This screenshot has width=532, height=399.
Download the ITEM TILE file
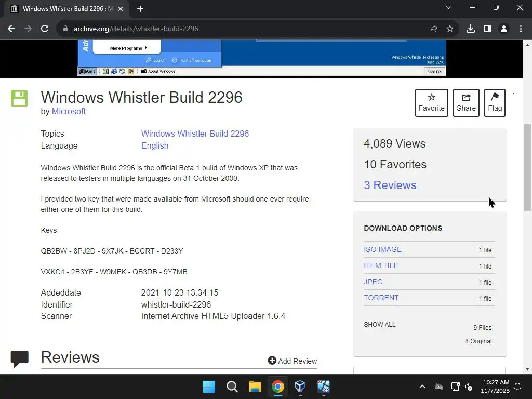pyautogui.click(x=381, y=265)
